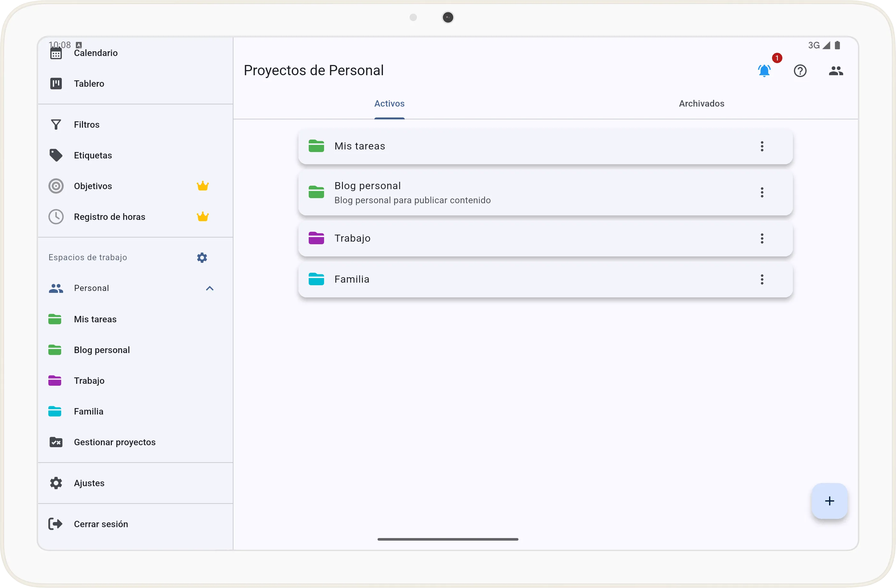This screenshot has height=588, width=896.
Task: Open three-dot menu for Trabajo project
Action: click(x=762, y=238)
